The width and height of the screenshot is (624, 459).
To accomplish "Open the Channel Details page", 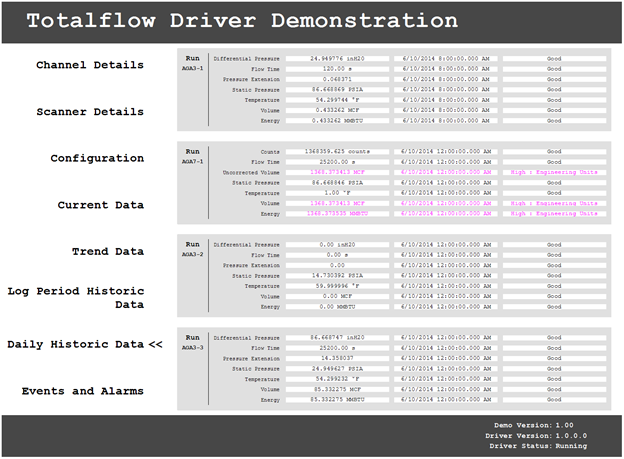I will point(90,65).
